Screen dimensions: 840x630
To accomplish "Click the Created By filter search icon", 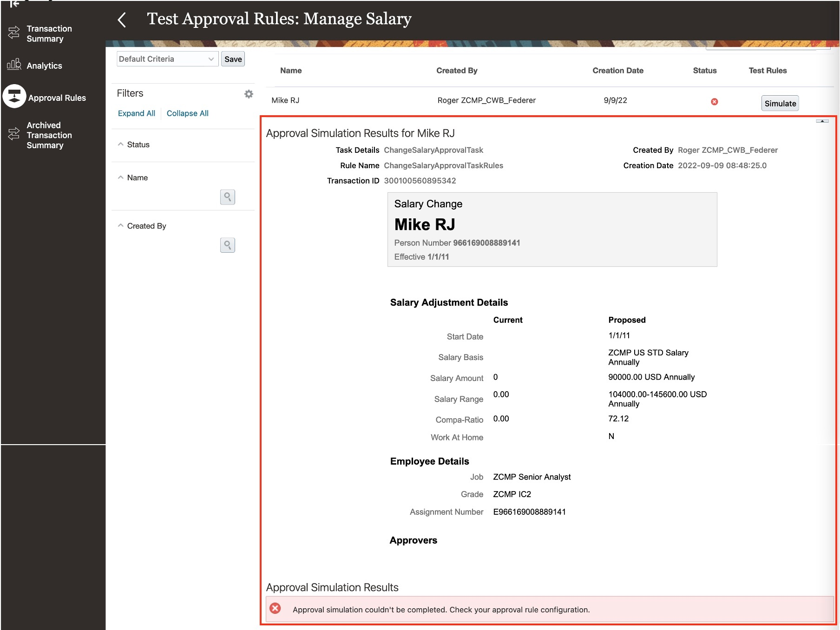I will [228, 245].
